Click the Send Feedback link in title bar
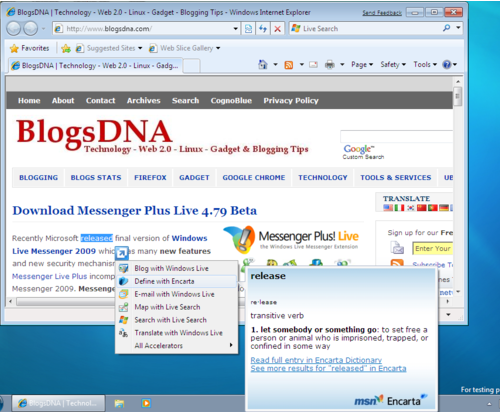Viewport: 500px width, 412px height. [x=382, y=13]
